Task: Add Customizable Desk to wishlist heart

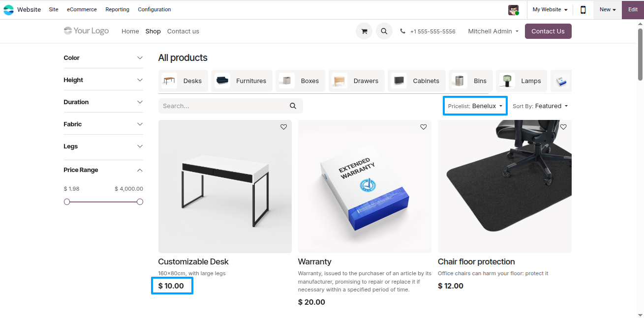Action: [284, 127]
